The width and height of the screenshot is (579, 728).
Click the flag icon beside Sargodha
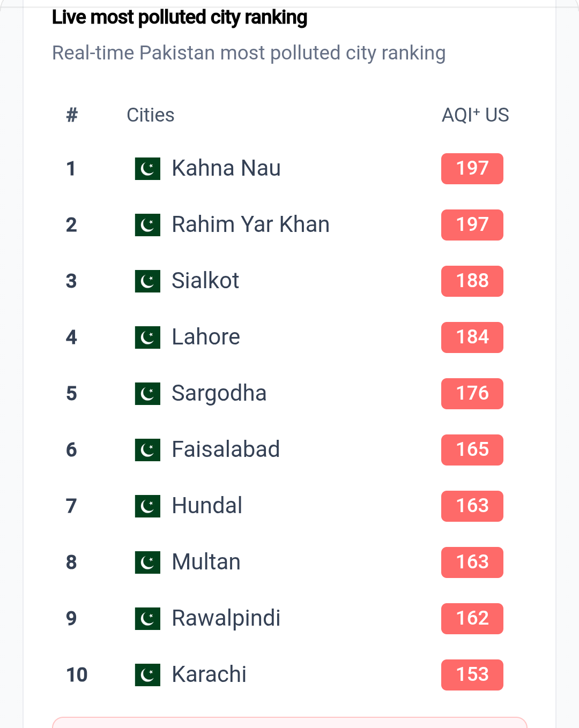point(147,394)
